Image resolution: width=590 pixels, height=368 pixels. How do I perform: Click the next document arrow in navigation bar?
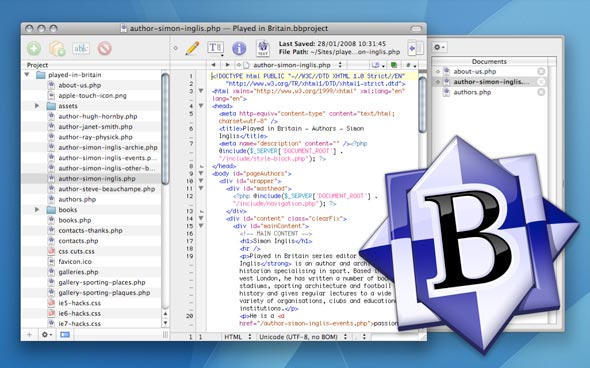[227, 65]
